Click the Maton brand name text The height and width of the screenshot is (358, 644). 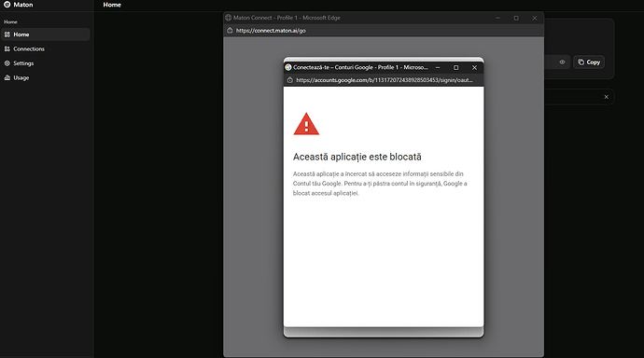point(23,5)
